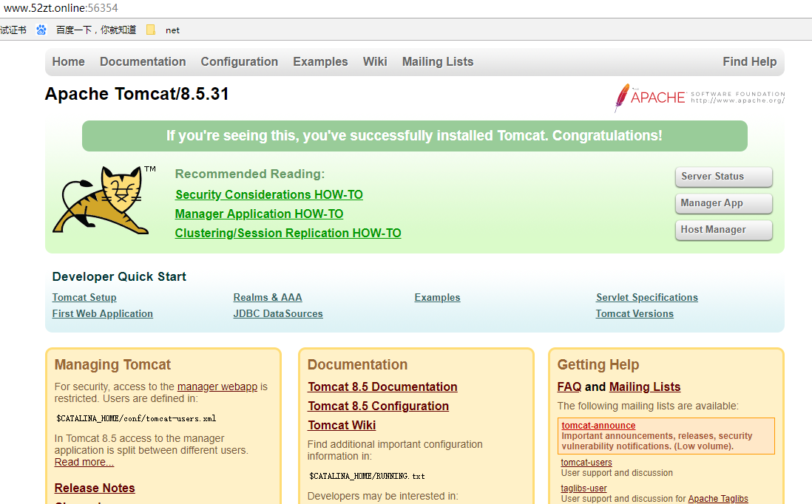This screenshot has height=504, width=812.
Task: Click the Baidu paw bookmark icon
Action: pyautogui.click(x=41, y=30)
